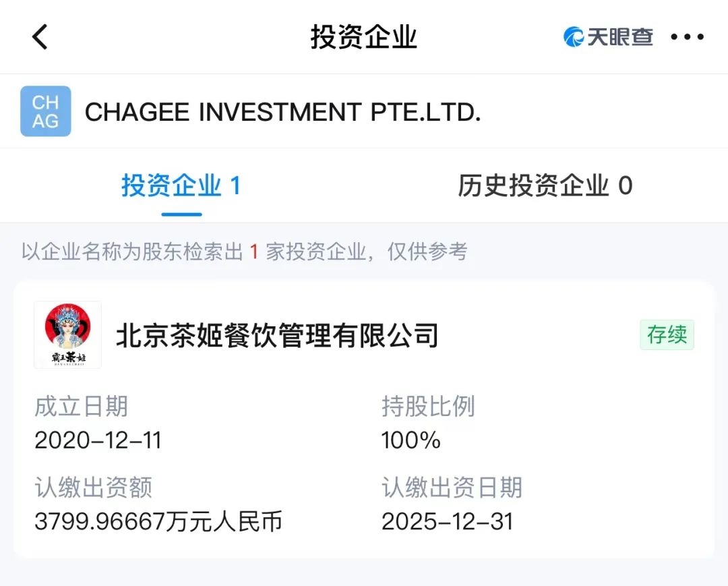Open the 霸王茶姬 company logo thumbnail
728x586 pixels.
(67, 335)
